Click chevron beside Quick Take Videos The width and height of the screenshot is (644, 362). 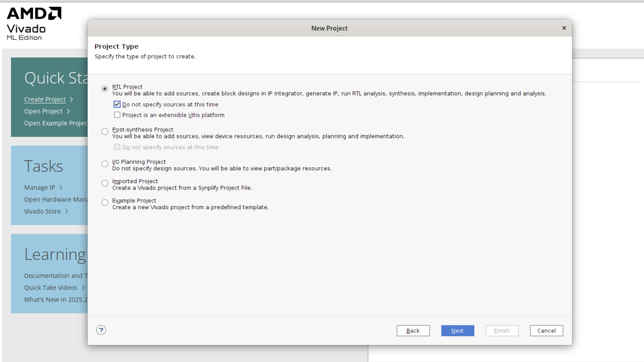pyautogui.click(x=83, y=288)
